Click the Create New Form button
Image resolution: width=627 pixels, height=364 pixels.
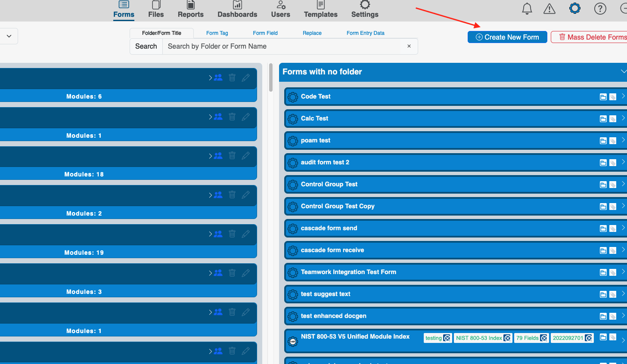507,37
